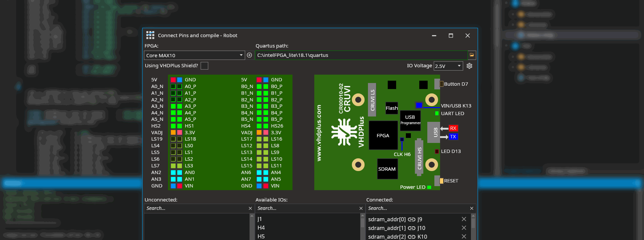Clear the Unconnected search box

click(250, 208)
